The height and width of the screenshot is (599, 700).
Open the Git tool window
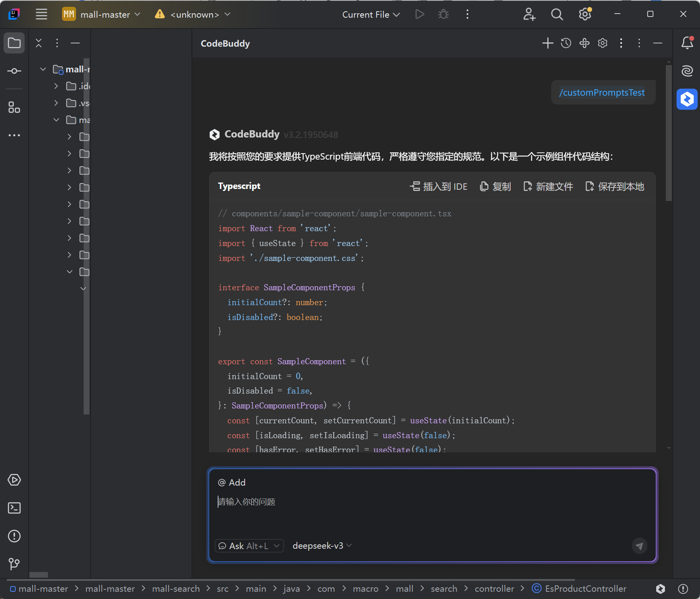point(14,564)
